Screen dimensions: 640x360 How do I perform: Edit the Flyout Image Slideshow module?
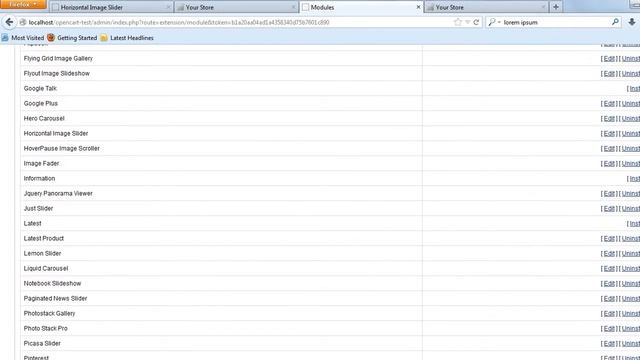[609, 73]
